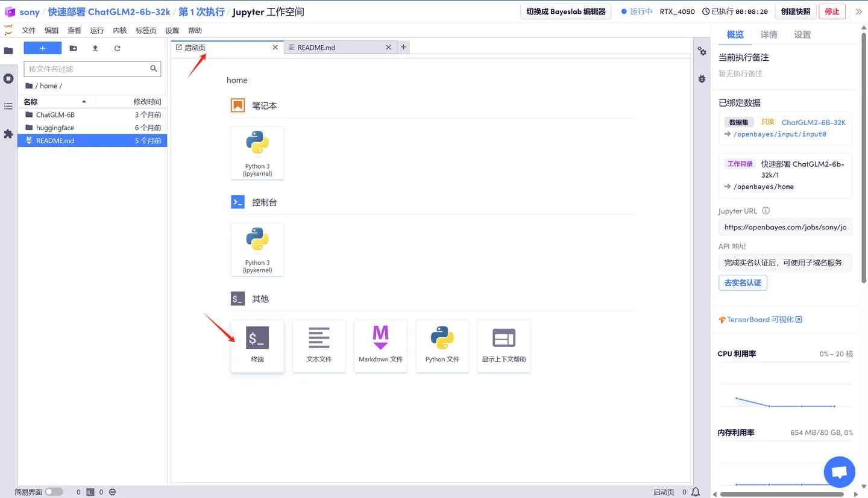This screenshot has height=498, width=868.
Task: Click the terminal count icon in status bar
Action: (x=90, y=492)
